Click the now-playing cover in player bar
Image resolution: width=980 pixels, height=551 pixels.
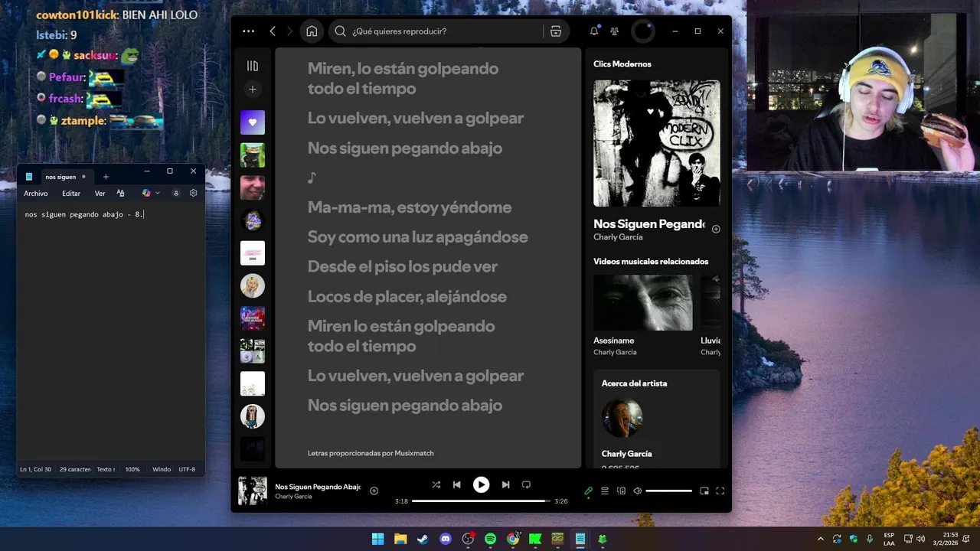(x=253, y=491)
